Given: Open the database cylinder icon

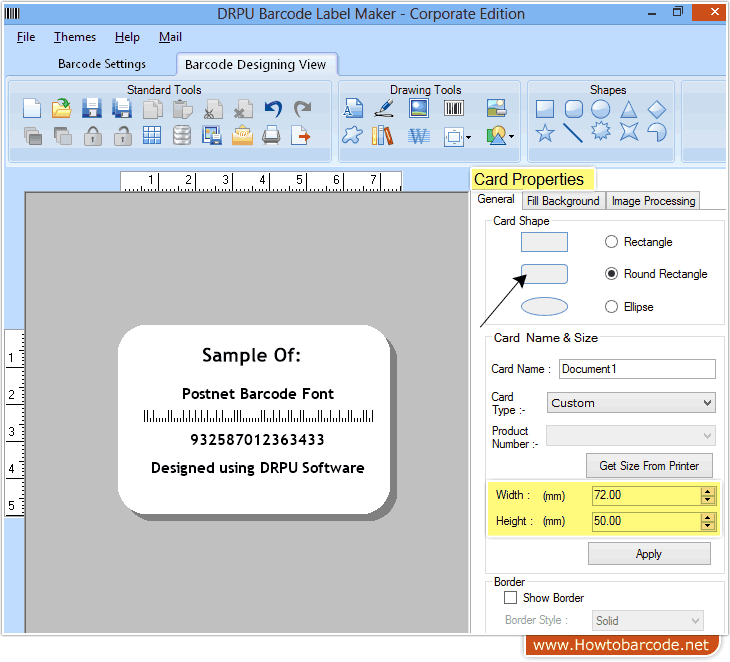Looking at the screenshot, I should [x=182, y=135].
